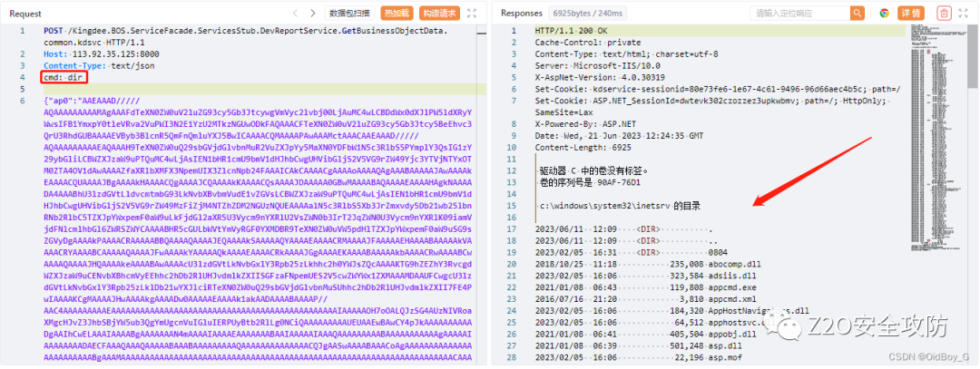Click 'Cache-Control: private' response header
Viewport: 980px width, 369px height.
(588, 43)
